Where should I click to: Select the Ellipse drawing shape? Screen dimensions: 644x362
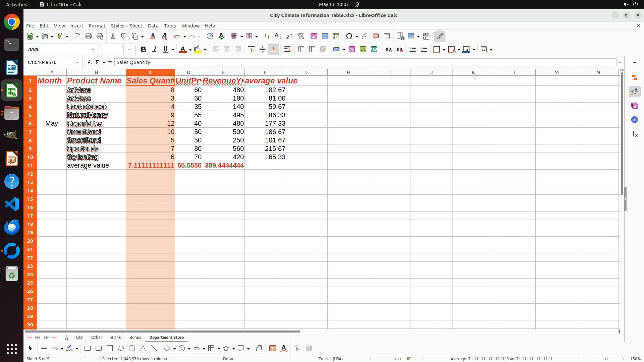pyautogui.click(x=121, y=349)
